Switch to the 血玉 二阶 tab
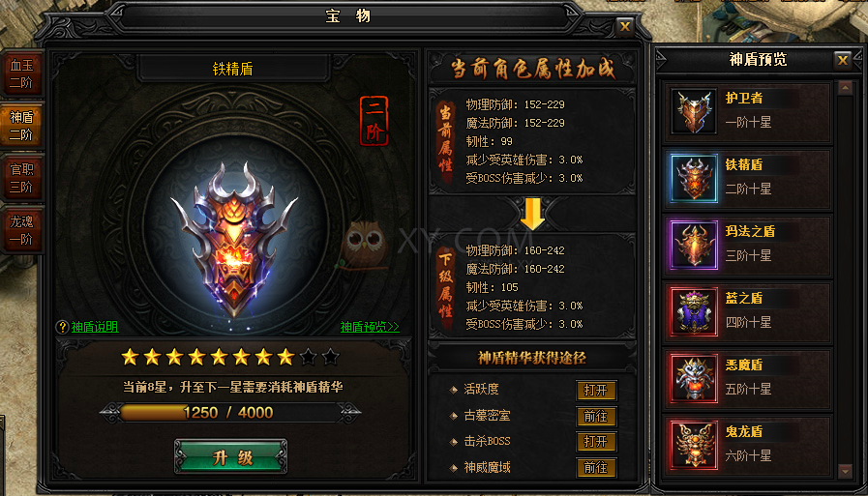Viewport: 868px width, 496px height. coord(21,73)
